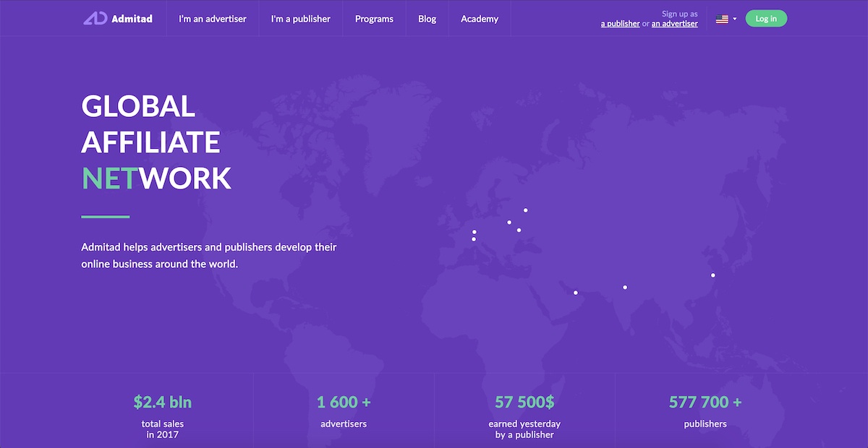Click the Admitad brand name text
This screenshot has height=448, width=868.
[x=132, y=19]
